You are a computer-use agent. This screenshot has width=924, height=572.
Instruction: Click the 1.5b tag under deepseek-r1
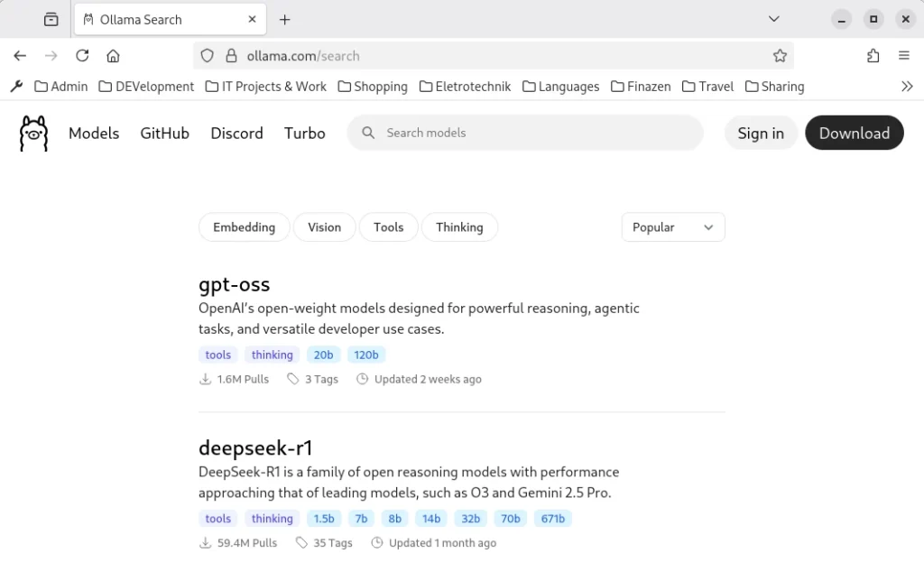point(324,519)
